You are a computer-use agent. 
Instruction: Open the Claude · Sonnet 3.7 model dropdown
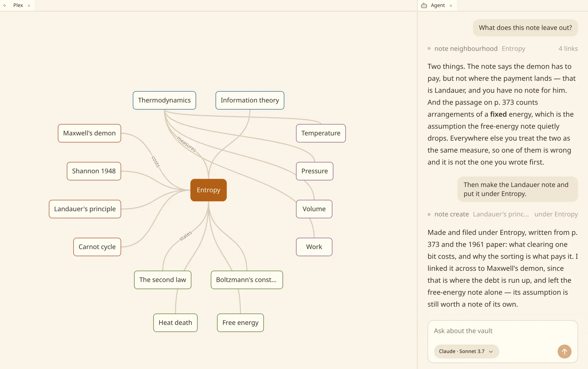click(466, 351)
